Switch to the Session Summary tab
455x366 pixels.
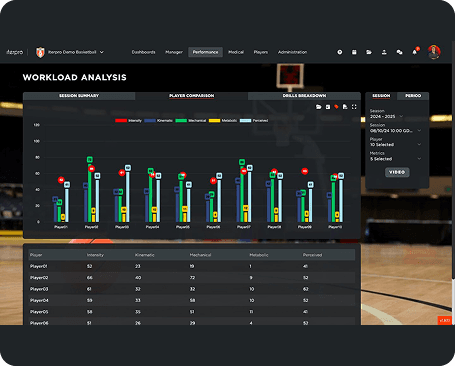(x=79, y=96)
